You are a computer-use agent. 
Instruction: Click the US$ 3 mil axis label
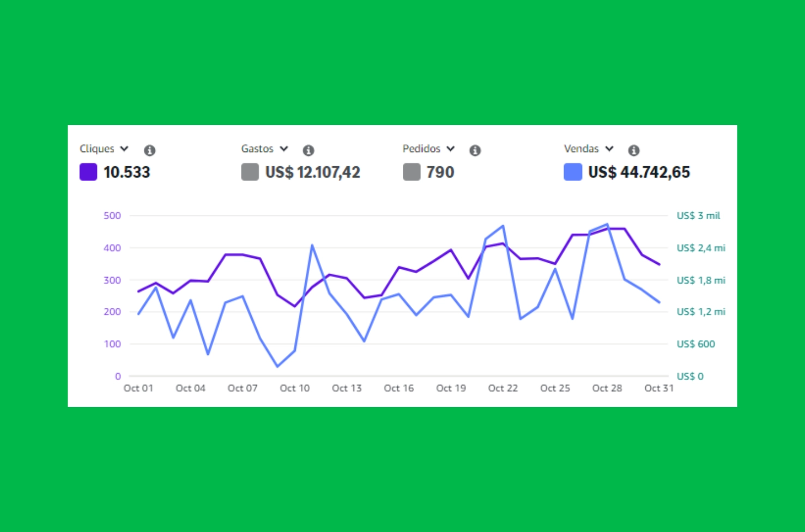(x=698, y=216)
